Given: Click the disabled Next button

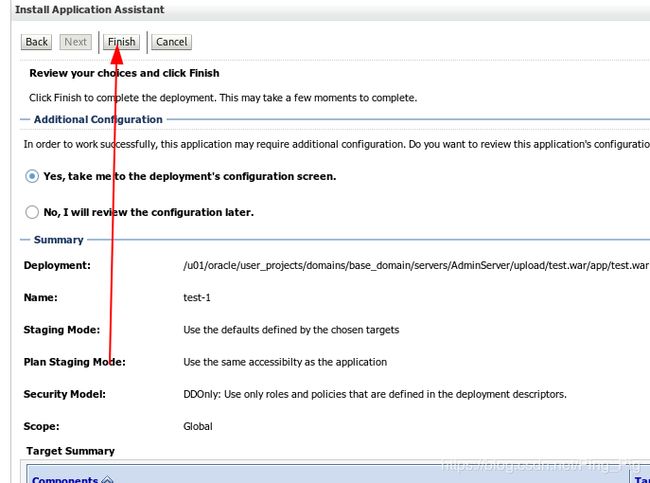Looking at the screenshot, I should pos(75,42).
